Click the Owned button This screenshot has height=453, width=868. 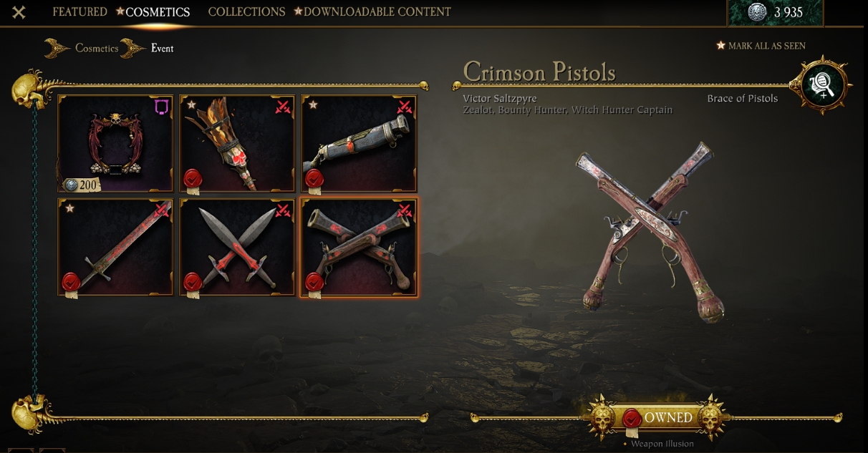click(x=659, y=418)
